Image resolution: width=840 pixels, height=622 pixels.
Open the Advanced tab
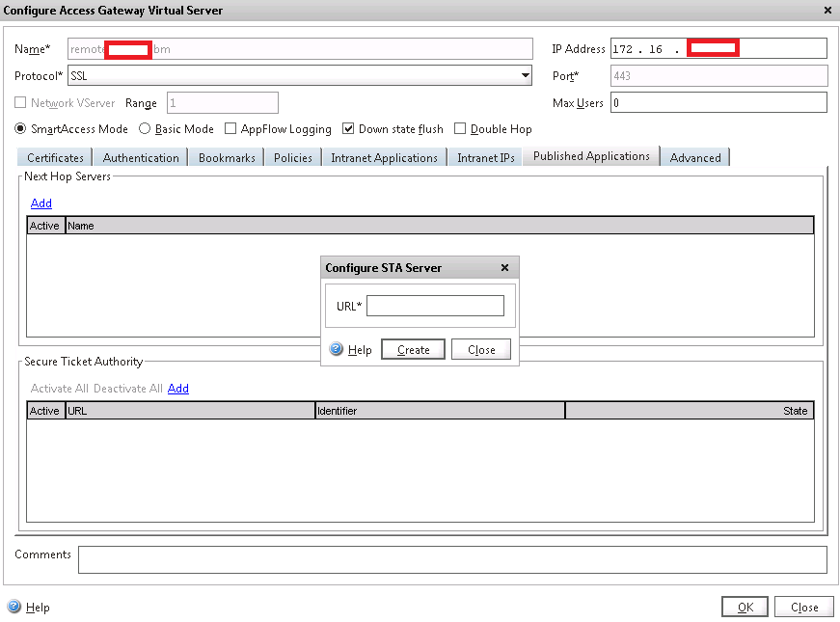point(695,157)
